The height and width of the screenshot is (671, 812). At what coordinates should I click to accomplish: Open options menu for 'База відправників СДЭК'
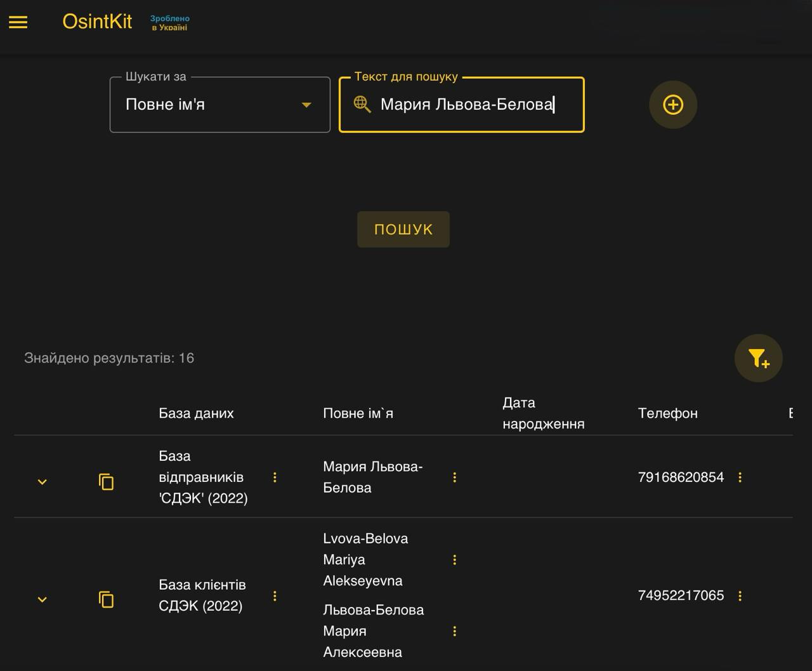tap(275, 477)
